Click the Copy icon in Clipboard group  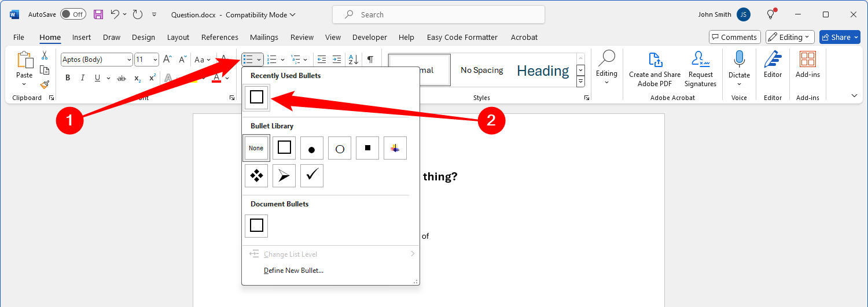tap(45, 70)
